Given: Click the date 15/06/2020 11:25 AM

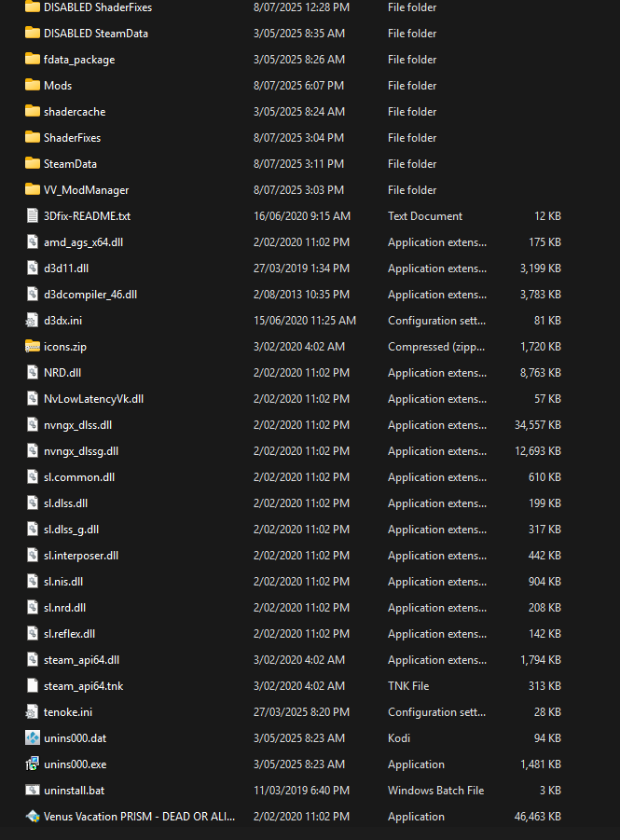Looking at the screenshot, I should point(304,321).
